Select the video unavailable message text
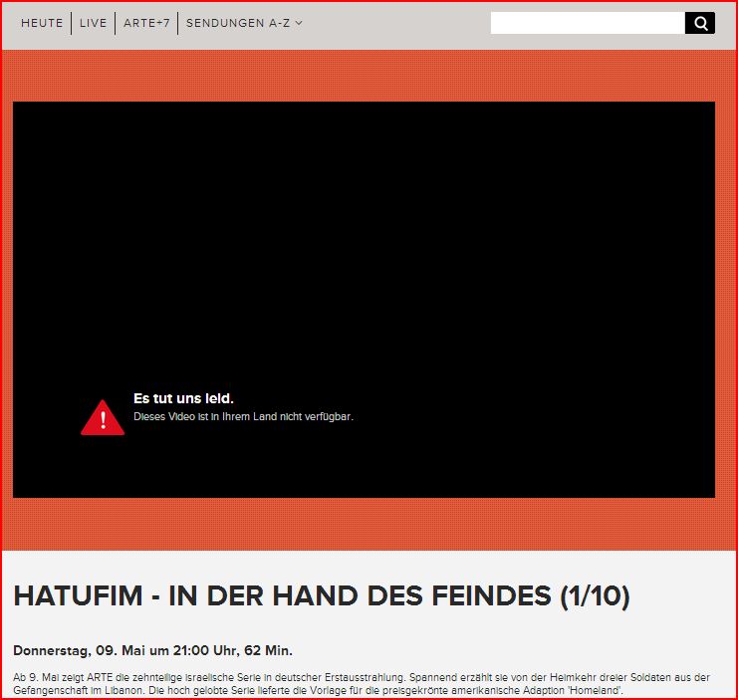Viewport: 738px width, 700px height. click(243, 417)
